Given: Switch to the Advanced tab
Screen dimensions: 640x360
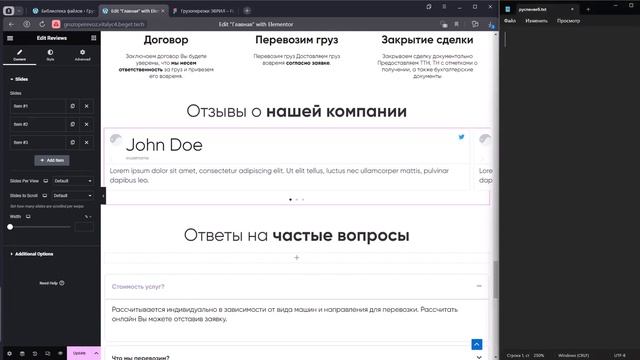Looking at the screenshot, I should tap(82, 55).
